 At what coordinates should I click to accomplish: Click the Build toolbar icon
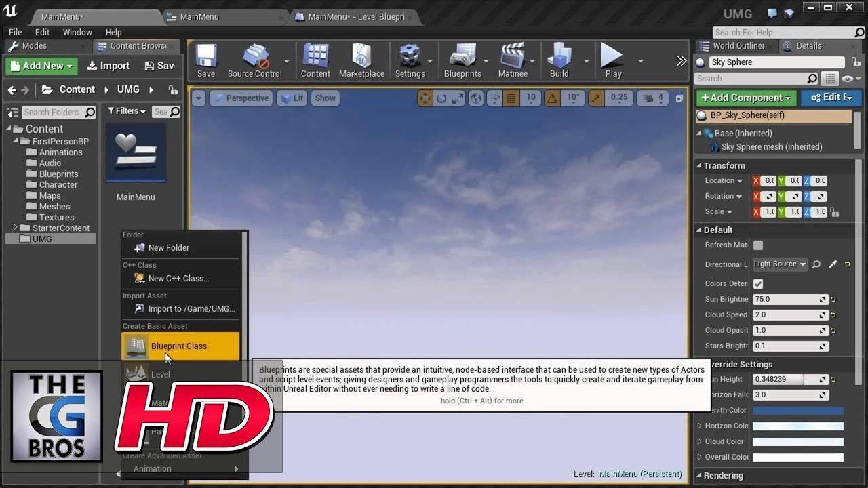point(559,60)
